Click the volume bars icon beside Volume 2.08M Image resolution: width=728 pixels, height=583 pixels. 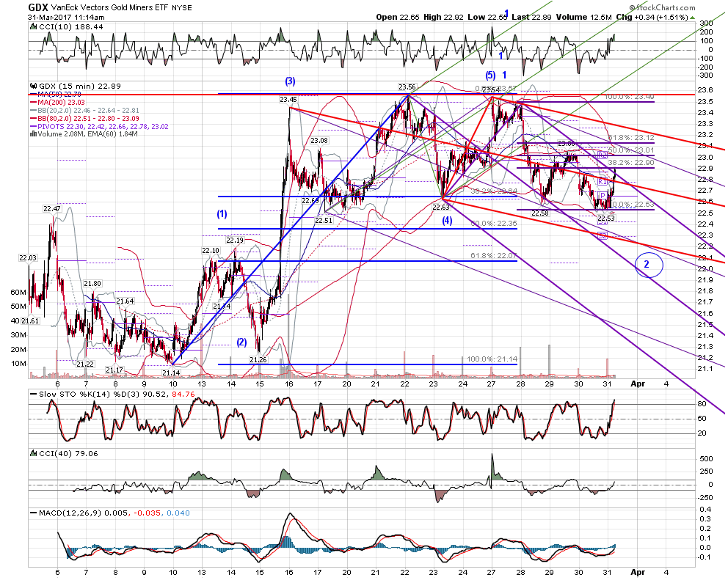33,134
